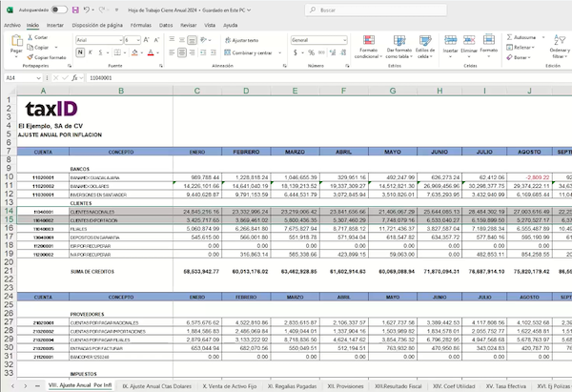Apply percent style to selection
The image size is (572, 392).
point(308,54)
